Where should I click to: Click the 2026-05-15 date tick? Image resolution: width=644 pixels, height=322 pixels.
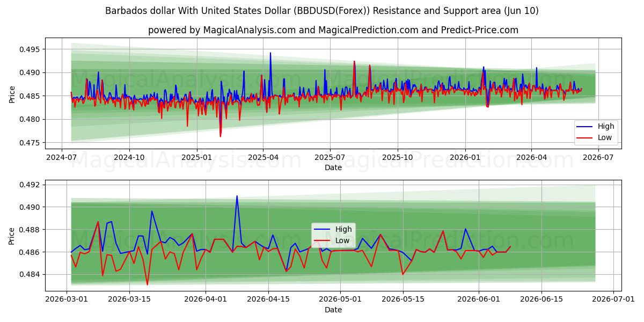click(403, 300)
